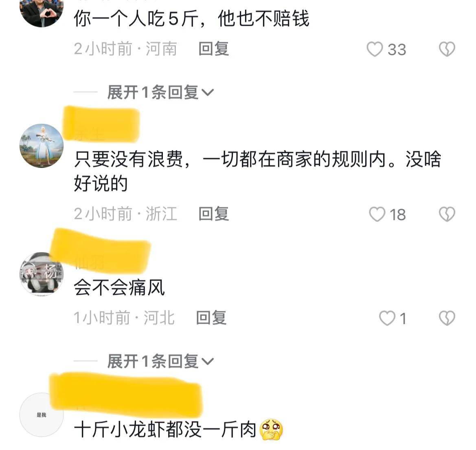
Task: Reply to the Zhejiang comment
Action: [x=214, y=214]
